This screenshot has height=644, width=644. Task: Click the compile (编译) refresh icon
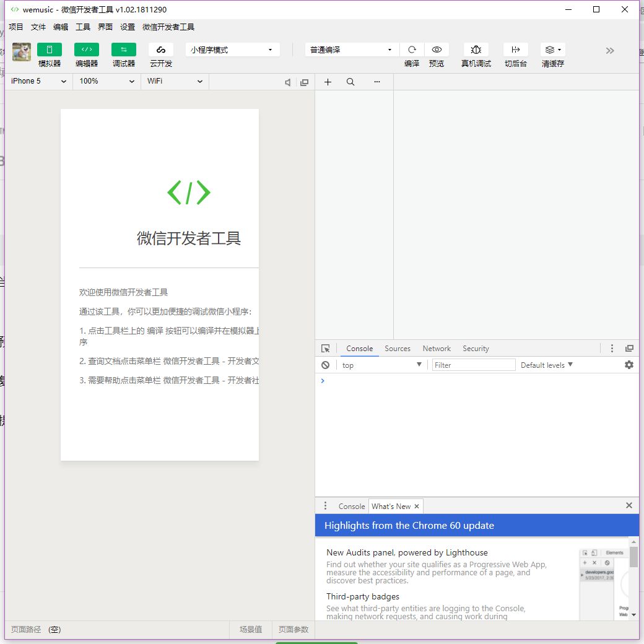coord(412,50)
